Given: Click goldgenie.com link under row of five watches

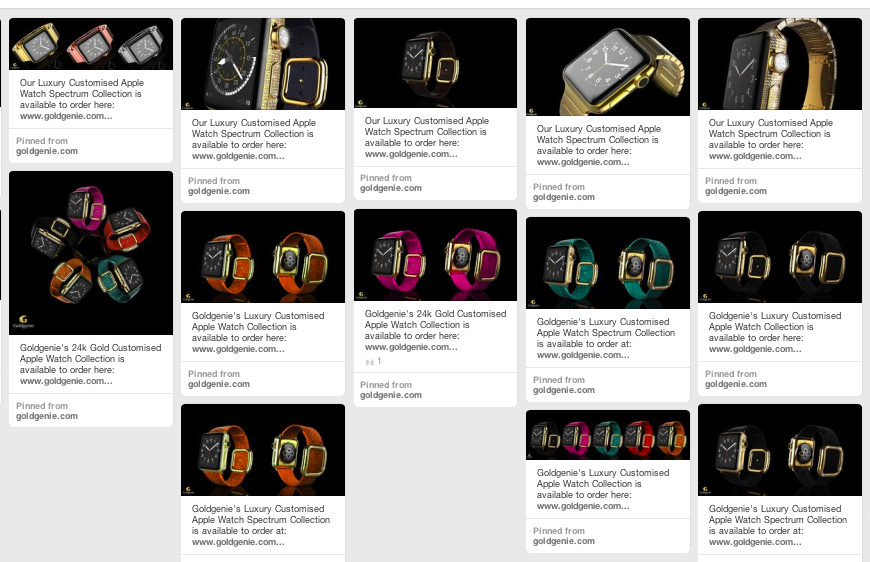Looking at the screenshot, I should point(564,541).
